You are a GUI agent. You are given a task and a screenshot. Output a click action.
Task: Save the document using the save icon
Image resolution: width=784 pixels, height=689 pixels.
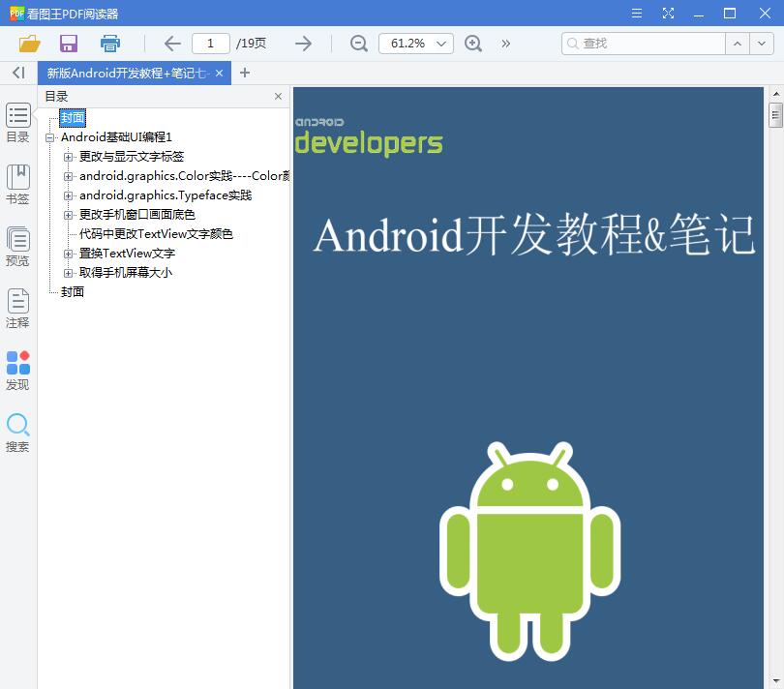point(68,44)
